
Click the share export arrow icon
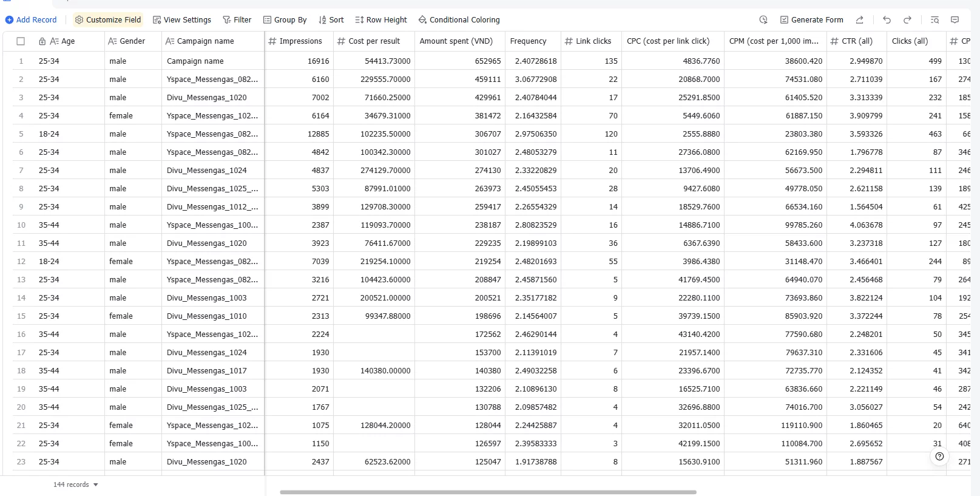860,20
